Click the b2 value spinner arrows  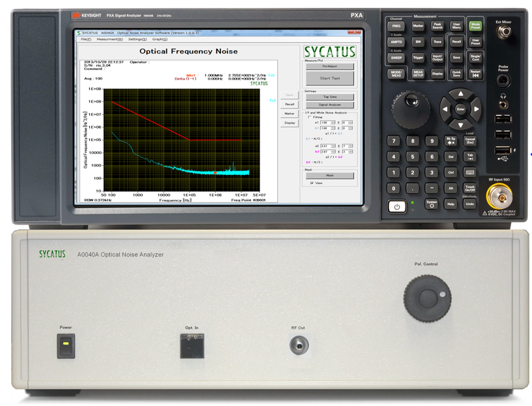333,151
